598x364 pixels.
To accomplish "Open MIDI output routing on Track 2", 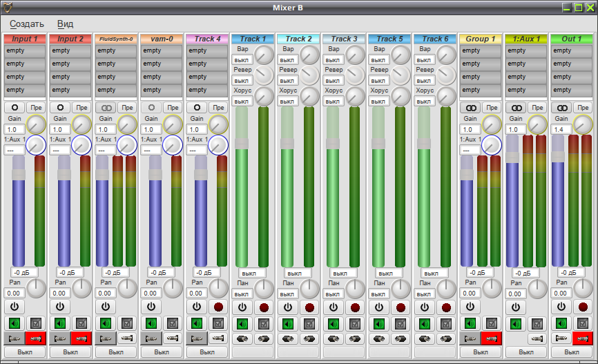I will [x=309, y=339].
